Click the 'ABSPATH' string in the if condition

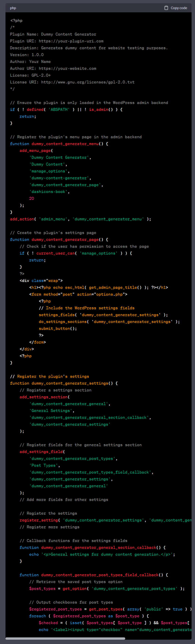pos(59,109)
